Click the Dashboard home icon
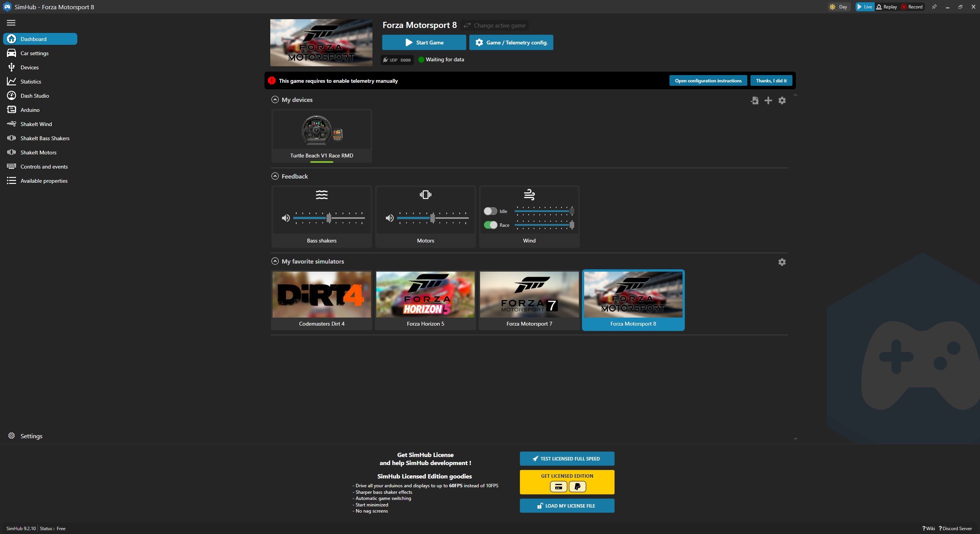This screenshot has width=980, height=534. click(x=11, y=39)
